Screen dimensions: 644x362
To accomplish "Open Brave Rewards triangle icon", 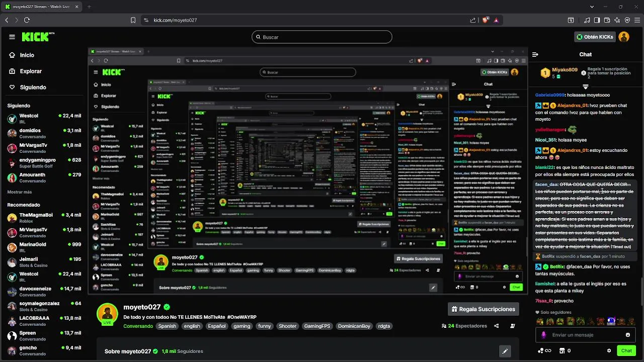I will tap(496, 20).
